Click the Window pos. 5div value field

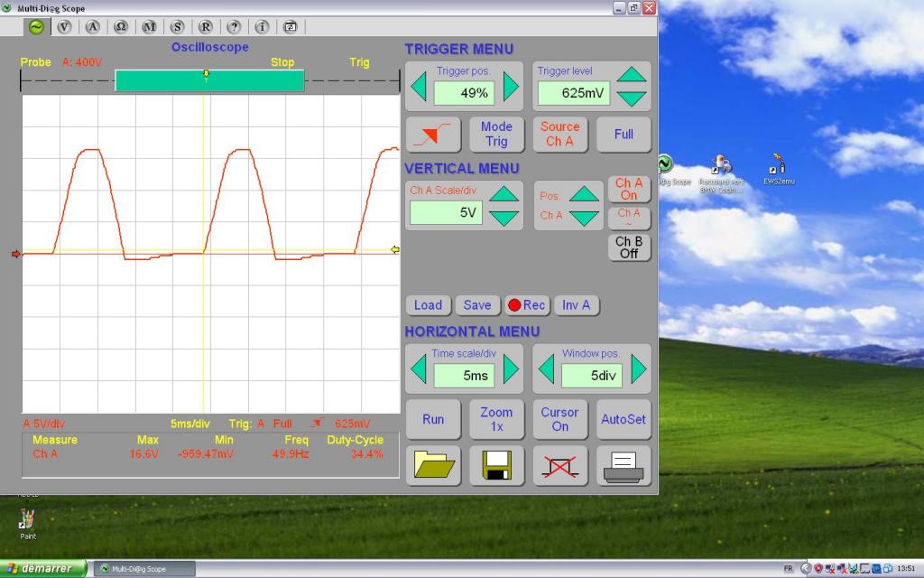[x=592, y=376]
